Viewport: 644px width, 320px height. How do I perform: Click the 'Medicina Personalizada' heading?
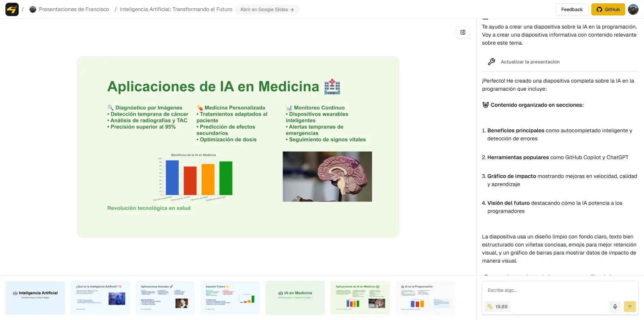click(x=235, y=108)
